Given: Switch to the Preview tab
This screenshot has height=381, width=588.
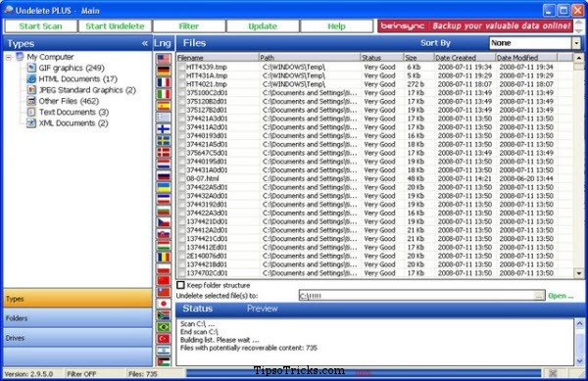Looking at the screenshot, I should click(x=262, y=309).
